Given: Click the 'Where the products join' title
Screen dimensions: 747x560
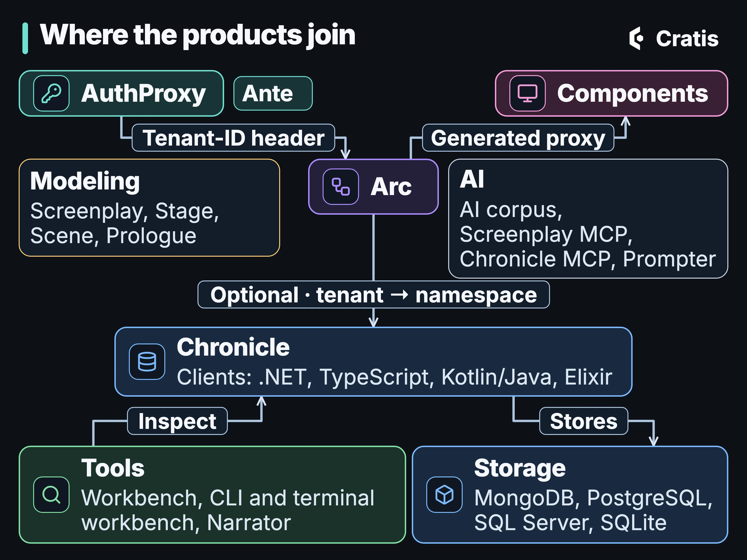Looking at the screenshot, I should click(x=197, y=36).
